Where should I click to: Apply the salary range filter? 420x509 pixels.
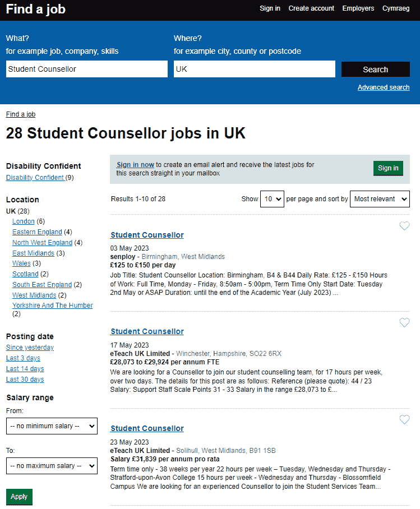tap(19, 497)
